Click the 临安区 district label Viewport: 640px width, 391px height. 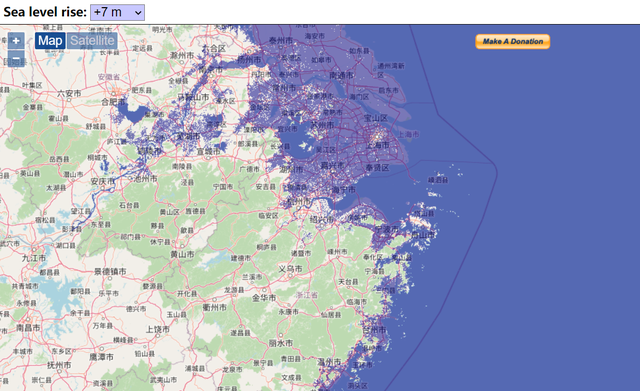268,215
